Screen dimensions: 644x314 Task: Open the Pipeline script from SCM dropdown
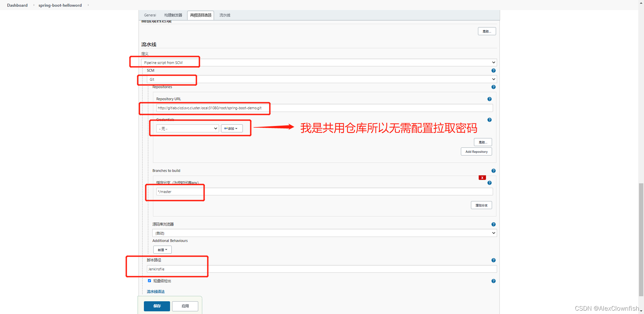(319, 63)
